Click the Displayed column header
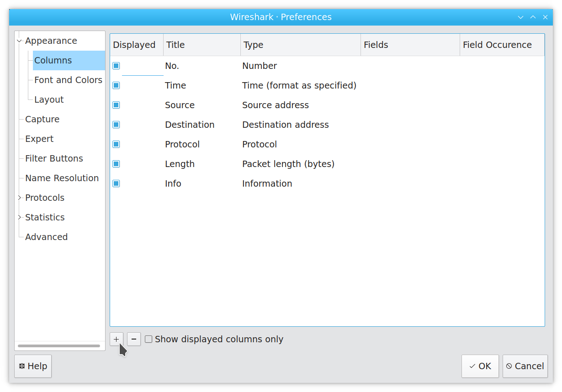 coord(137,45)
